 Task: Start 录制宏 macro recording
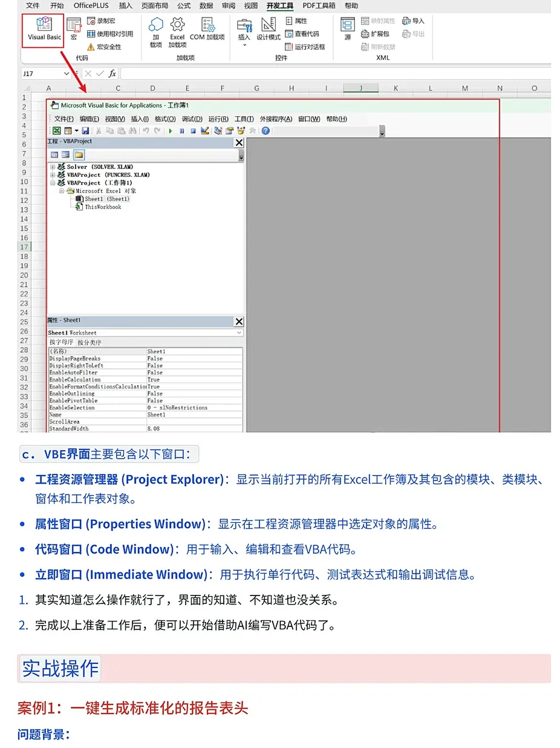(100, 21)
